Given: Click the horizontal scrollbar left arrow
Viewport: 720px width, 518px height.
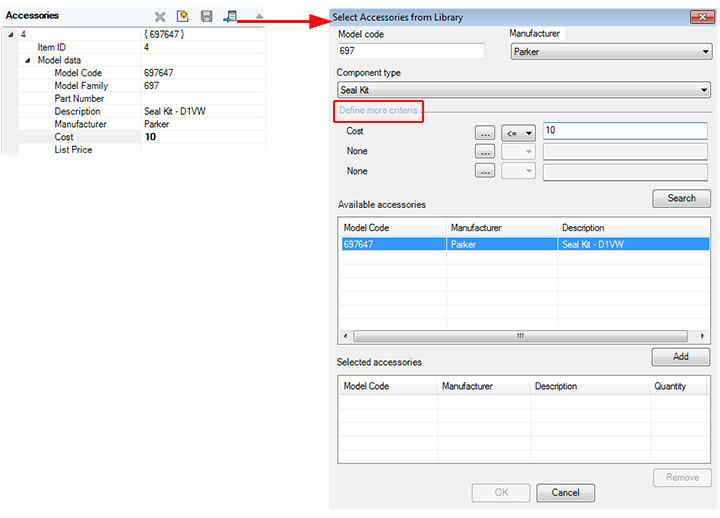Looking at the screenshot, I should coord(345,336).
